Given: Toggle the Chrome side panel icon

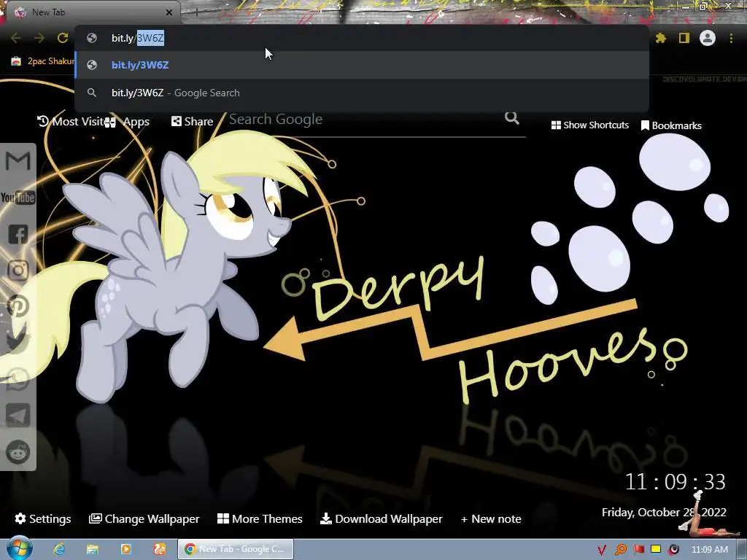Looking at the screenshot, I should (x=684, y=38).
